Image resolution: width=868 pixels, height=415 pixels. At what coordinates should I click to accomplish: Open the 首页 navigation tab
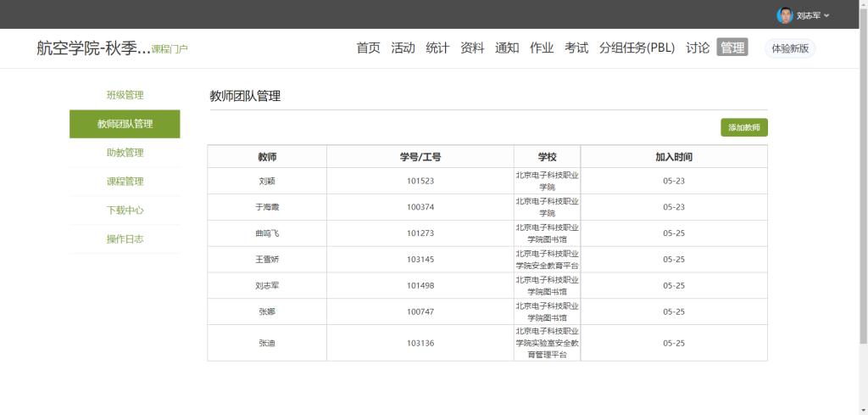coord(368,48)
